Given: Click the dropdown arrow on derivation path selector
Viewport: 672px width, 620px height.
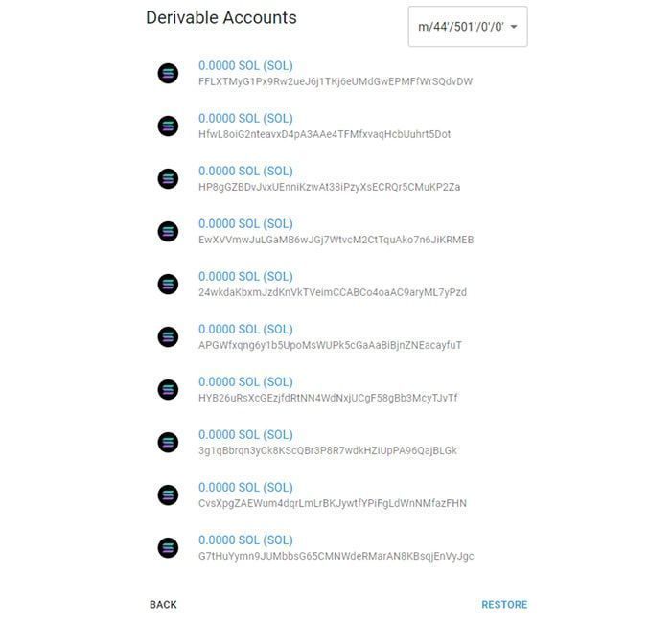Looking at the screenshot, I should 515,27.
